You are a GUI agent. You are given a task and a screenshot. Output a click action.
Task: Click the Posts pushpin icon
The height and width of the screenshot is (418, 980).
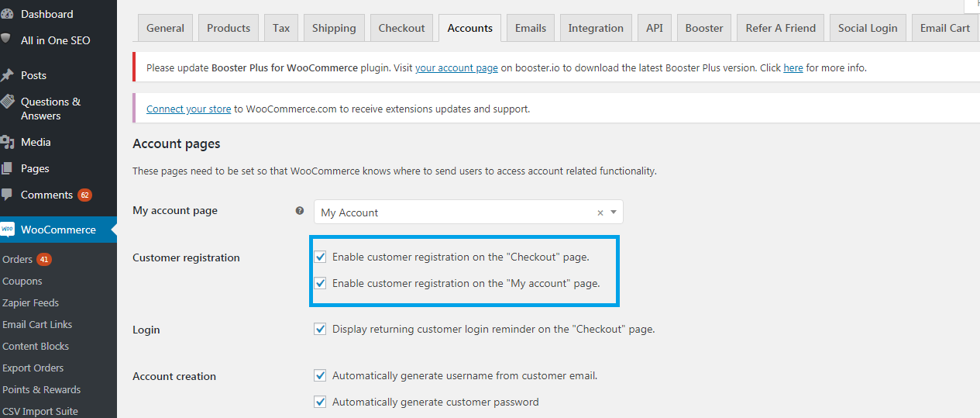[7, 75]
